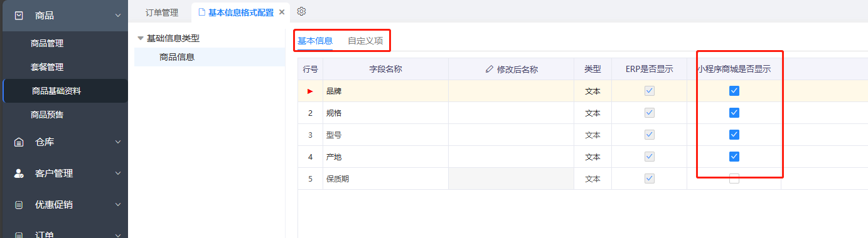Screen dimensions: 868x238
Task: Click the 客户管理 user icon
Action: [19, 173]
